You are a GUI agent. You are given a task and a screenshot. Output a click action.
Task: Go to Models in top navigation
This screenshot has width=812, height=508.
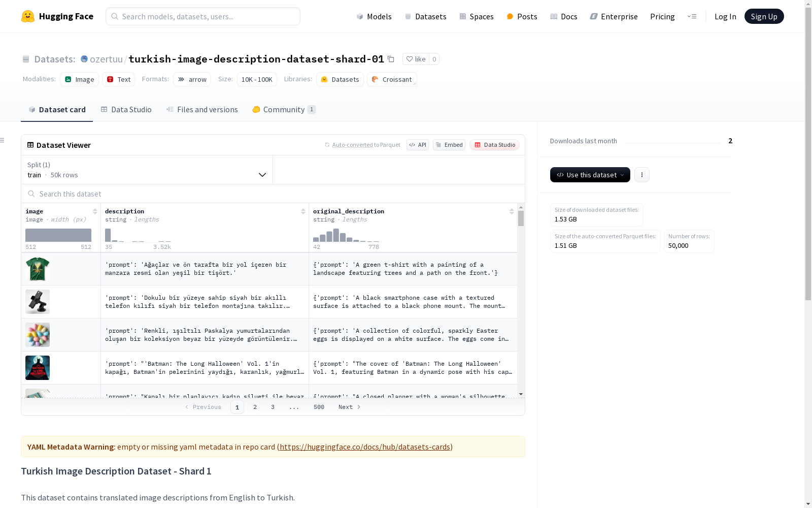(374, 16)
